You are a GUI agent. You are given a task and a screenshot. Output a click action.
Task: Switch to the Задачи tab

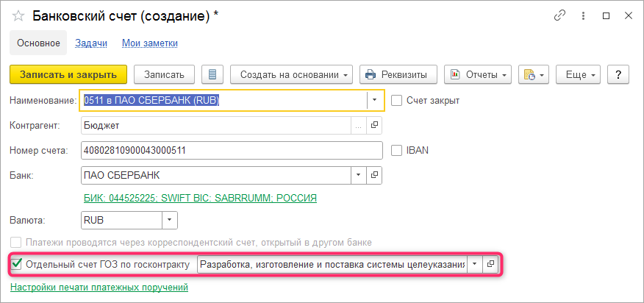pyautogui.click(x=91, y=43)
